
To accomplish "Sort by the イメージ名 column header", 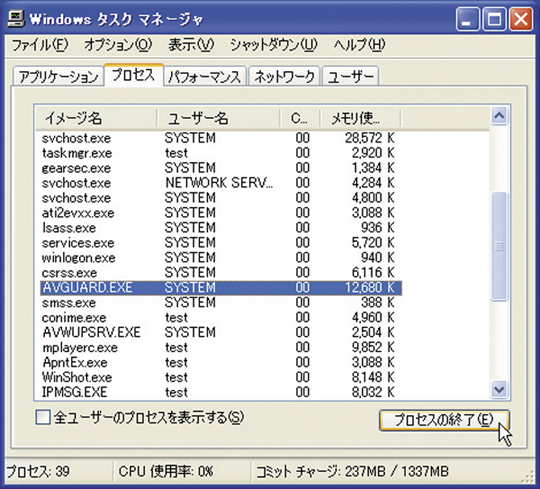I will tap(96, 118).
